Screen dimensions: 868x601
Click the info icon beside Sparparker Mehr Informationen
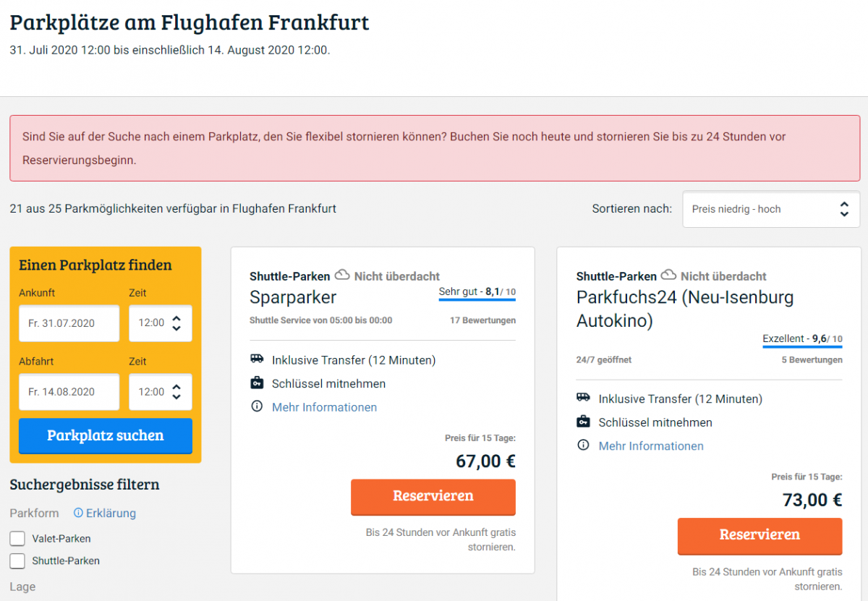coord(257,407)
